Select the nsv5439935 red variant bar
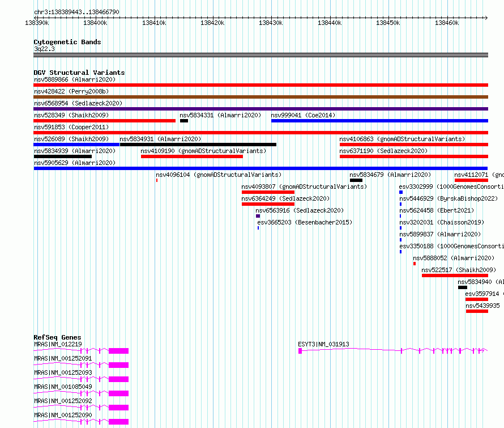The width and height of the screenshot is (504, 428). [x=477, y=311]
